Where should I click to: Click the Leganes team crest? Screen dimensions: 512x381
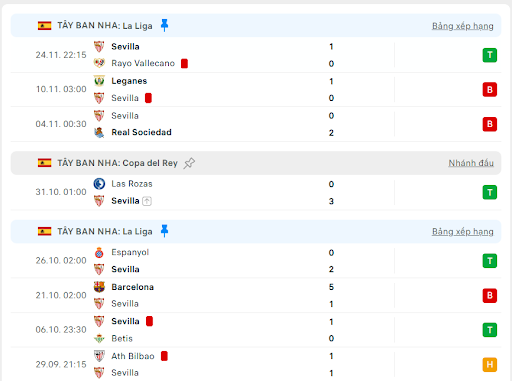click(x=99, y=81)
